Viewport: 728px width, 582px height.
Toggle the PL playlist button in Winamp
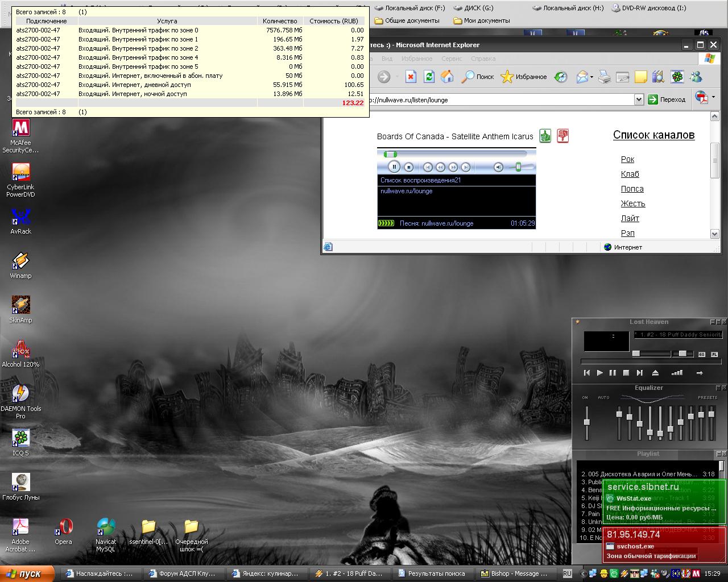click(x=714, y=354)
